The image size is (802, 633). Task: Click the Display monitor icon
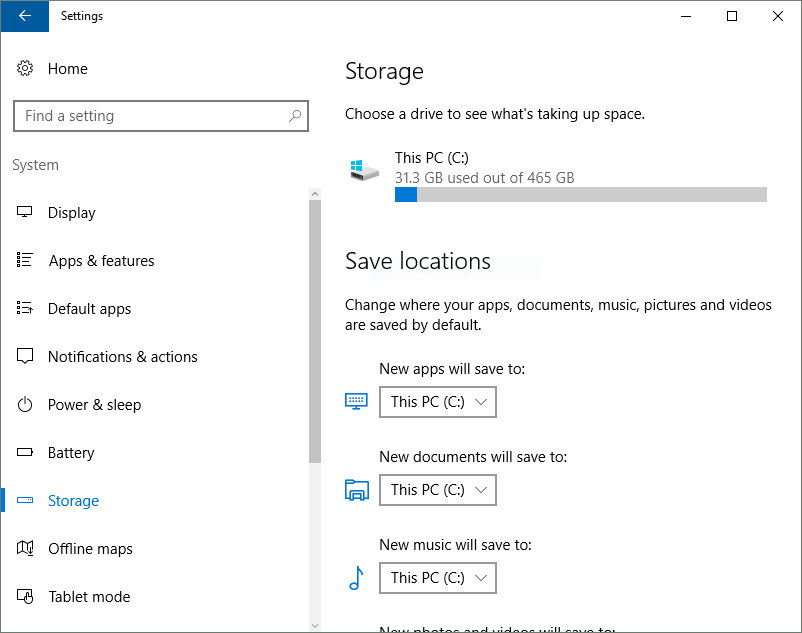click(x=25, y=212)
